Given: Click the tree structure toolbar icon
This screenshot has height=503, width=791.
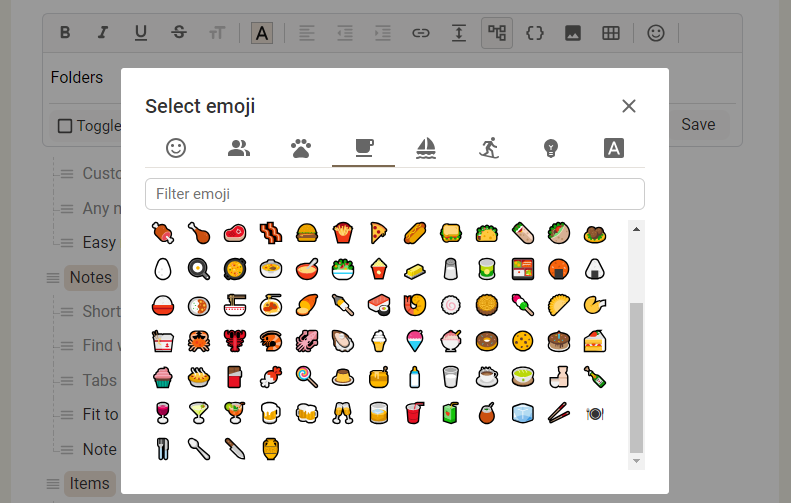Looking at the screenshot, I should click(497, 33).
